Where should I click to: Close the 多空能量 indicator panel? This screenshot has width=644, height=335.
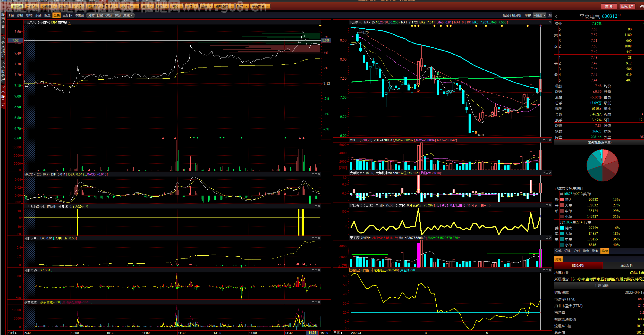(319, 302)
